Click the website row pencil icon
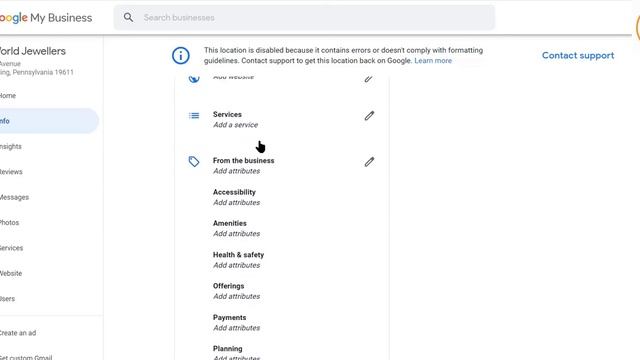640x360 pixels. 368,79
